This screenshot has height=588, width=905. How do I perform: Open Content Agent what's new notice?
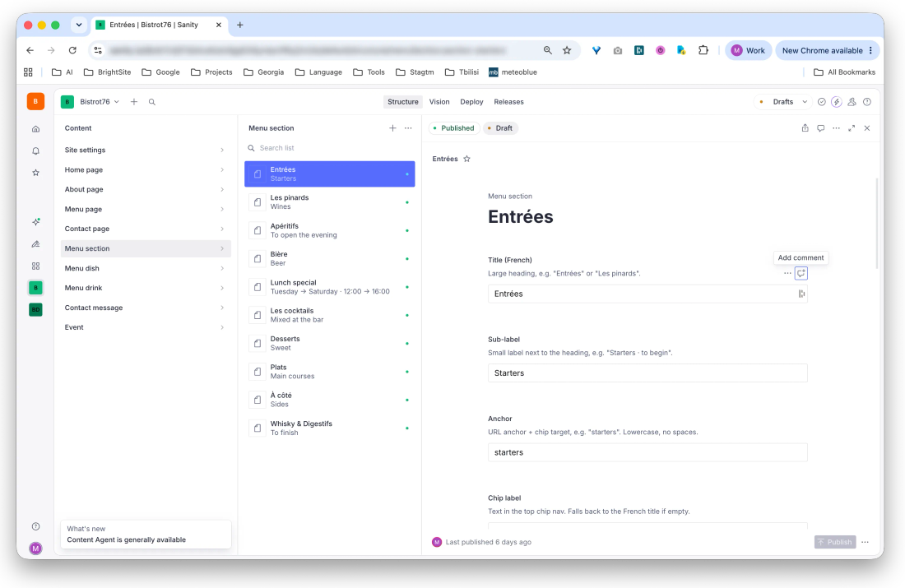(146, 535)
